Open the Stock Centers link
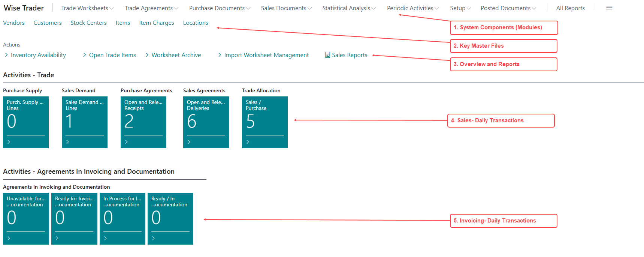Viewport: 644px width, 257px height. point(88,23)
